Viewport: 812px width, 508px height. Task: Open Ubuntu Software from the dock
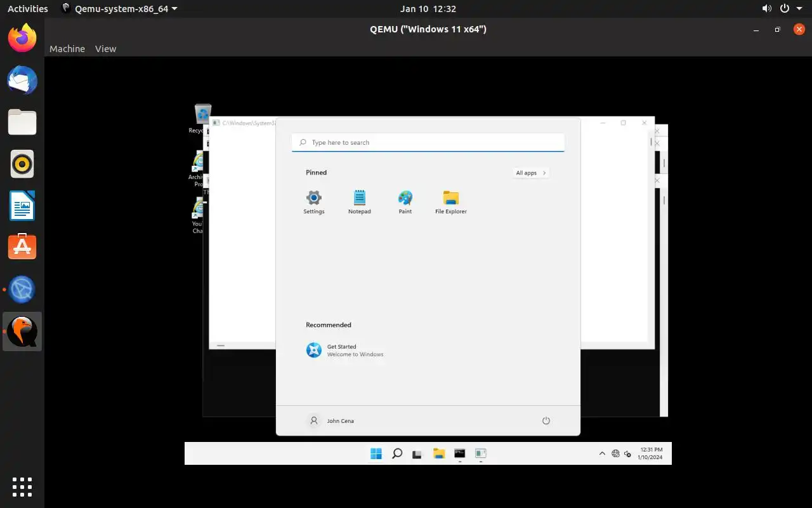22,248
